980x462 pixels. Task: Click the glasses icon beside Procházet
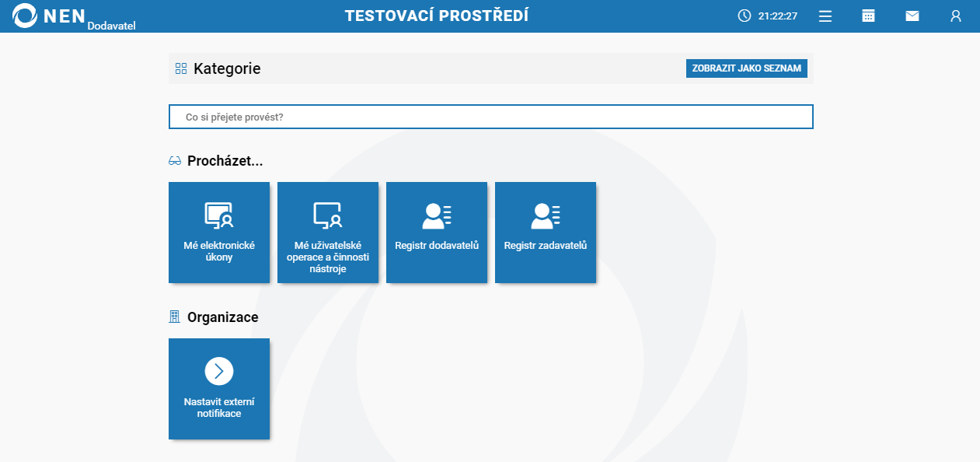pyautogui.click(x=175, y=162)
